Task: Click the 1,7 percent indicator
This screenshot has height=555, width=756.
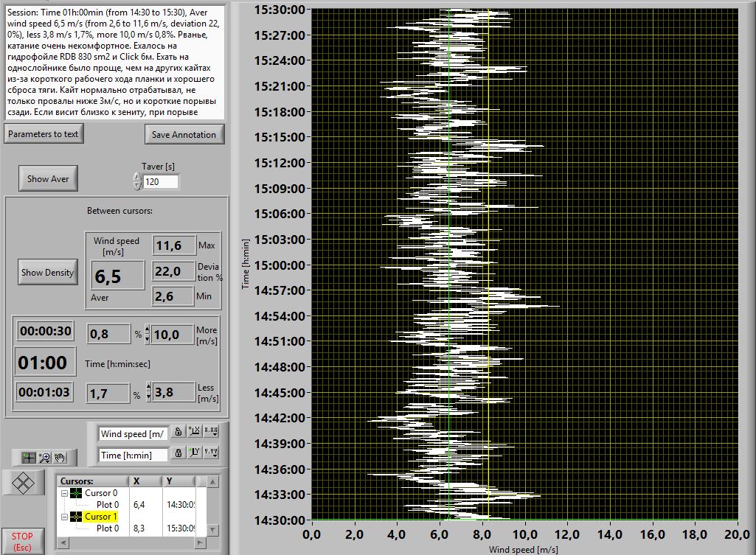Action: [108, 393]
